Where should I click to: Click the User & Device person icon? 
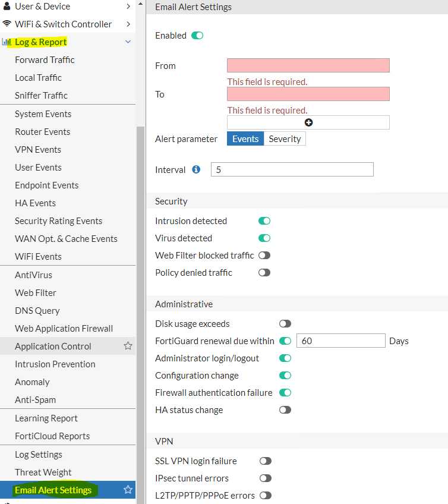7,6
